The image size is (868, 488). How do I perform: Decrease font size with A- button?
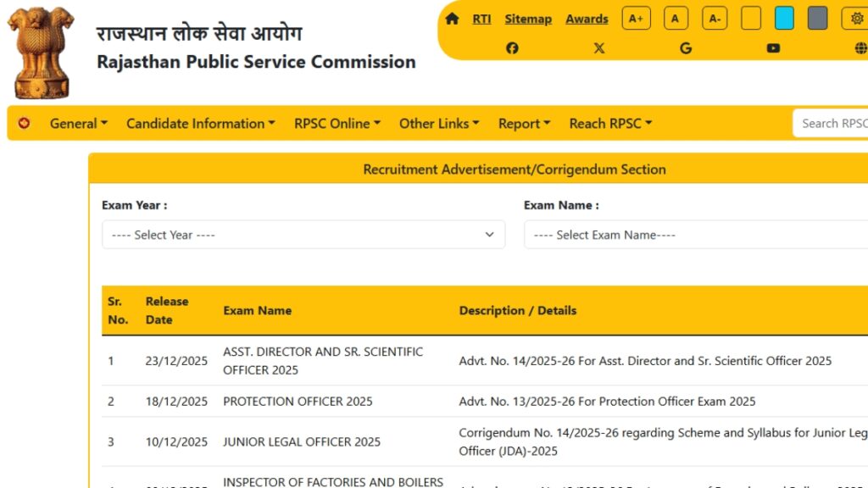tap(715, 19)
